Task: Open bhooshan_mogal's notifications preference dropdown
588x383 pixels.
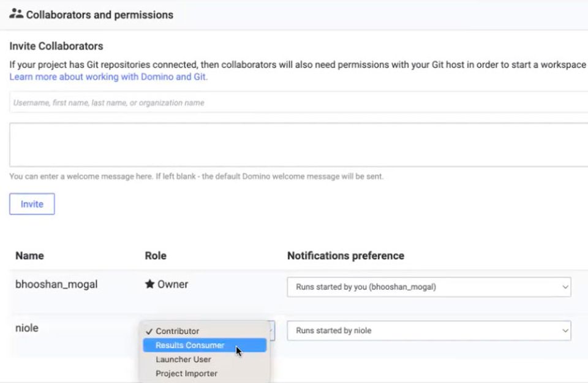Action: pyautogui.click(x=429, y=287)
